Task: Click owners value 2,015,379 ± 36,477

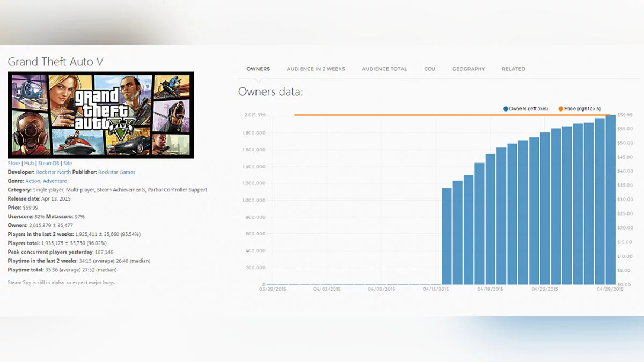Action: 50,225
